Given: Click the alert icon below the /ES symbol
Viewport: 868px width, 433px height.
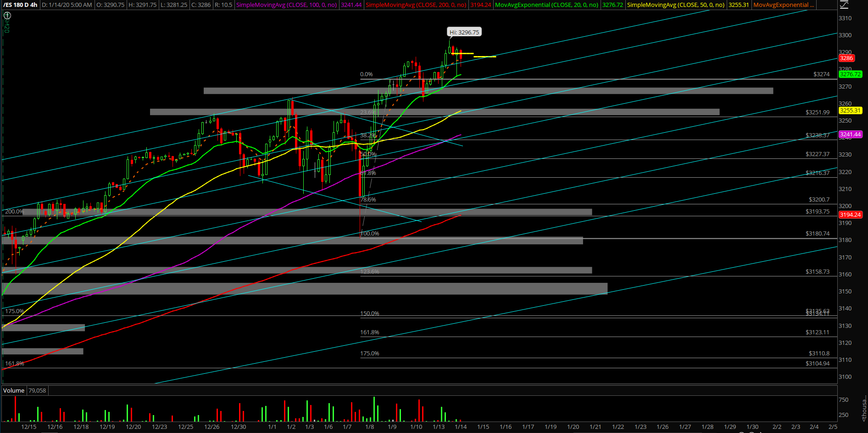Looking at the screenshot, I should pyautogui.click(x=7, y=16).
